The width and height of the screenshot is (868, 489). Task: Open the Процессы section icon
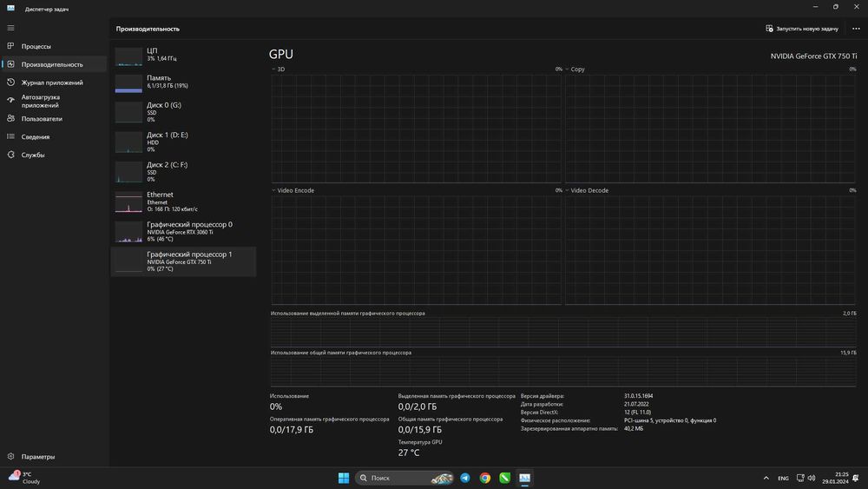10,46
